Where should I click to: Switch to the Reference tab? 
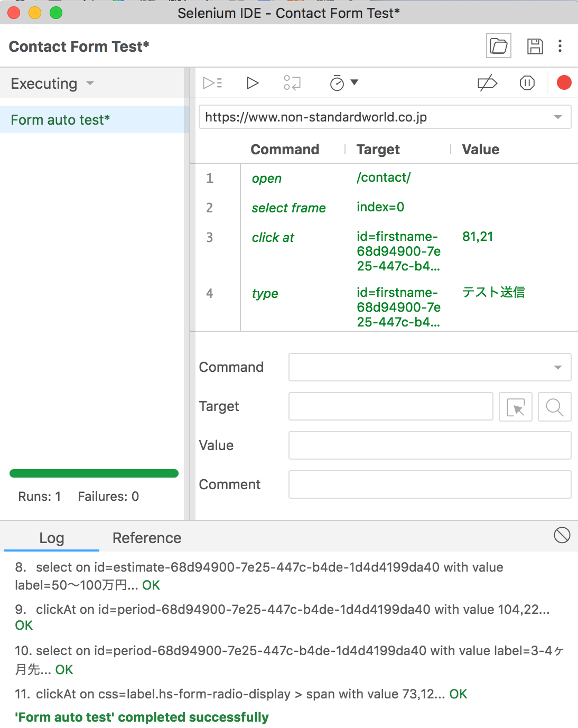click(x=147, y=538)
